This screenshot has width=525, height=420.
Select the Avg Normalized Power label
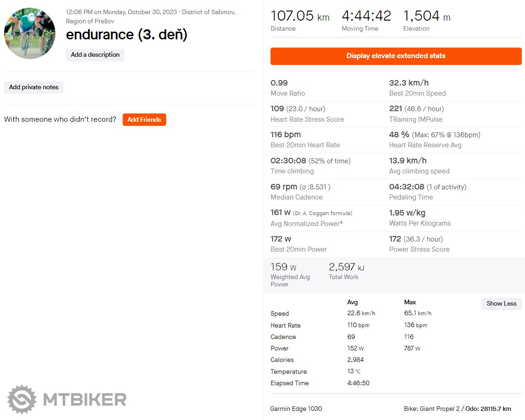tap(306, 224)
